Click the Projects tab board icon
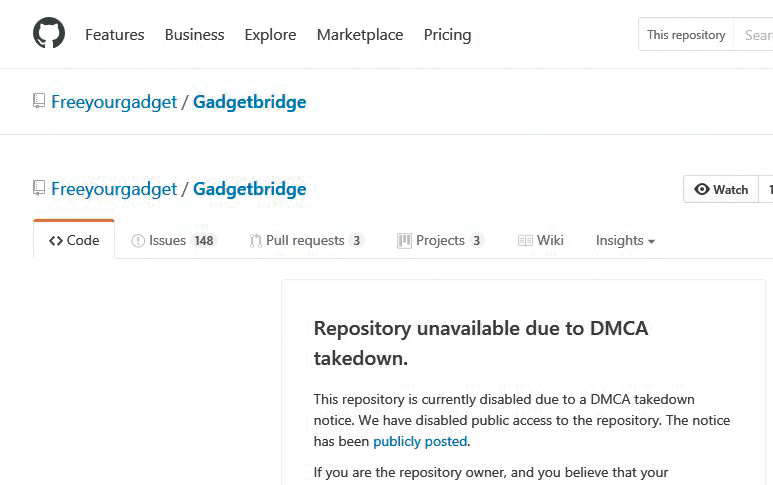Image resolution: width=773 pixels, height=485 pixels. tap(404, 241)
